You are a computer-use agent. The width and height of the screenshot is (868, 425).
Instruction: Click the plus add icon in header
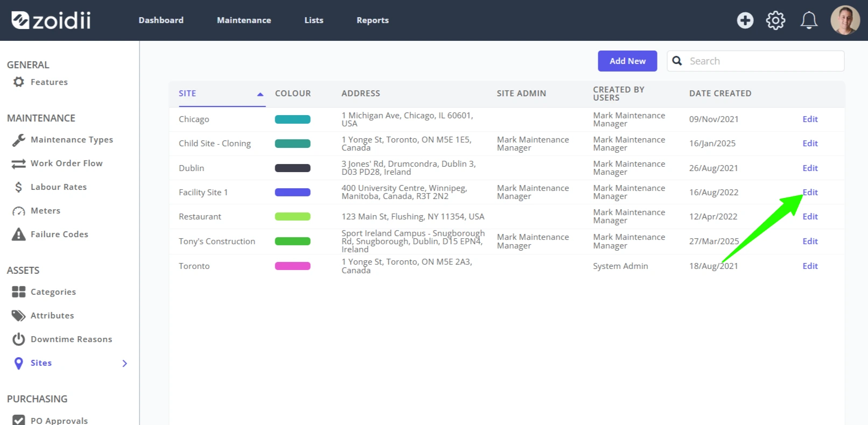click(745, 20)
